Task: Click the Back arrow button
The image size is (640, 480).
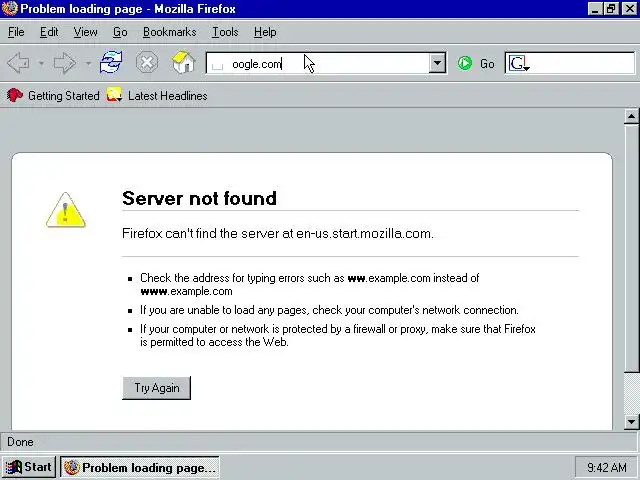Action: tap(18, 63)
